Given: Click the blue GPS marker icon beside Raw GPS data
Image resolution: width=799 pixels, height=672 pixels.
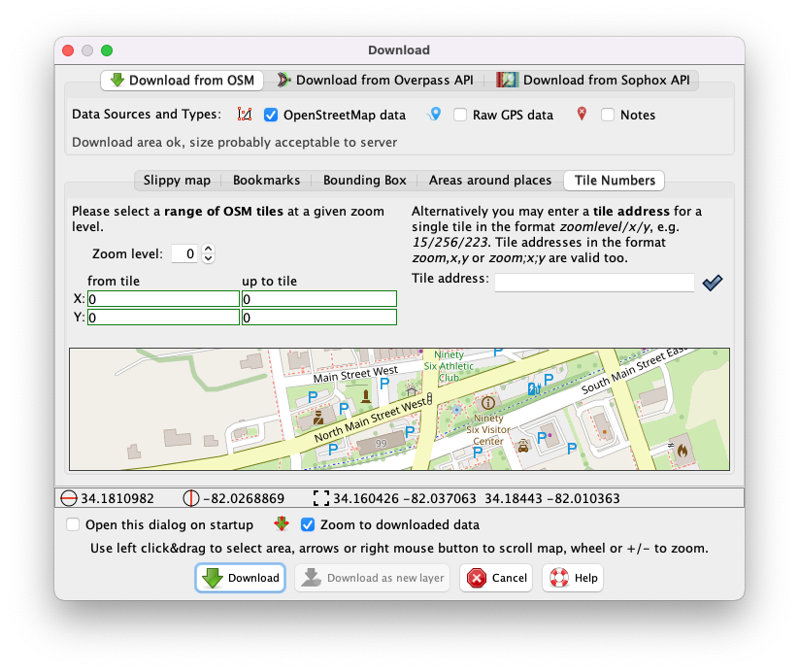Looking at the screenshot, I should click(434, 114).
